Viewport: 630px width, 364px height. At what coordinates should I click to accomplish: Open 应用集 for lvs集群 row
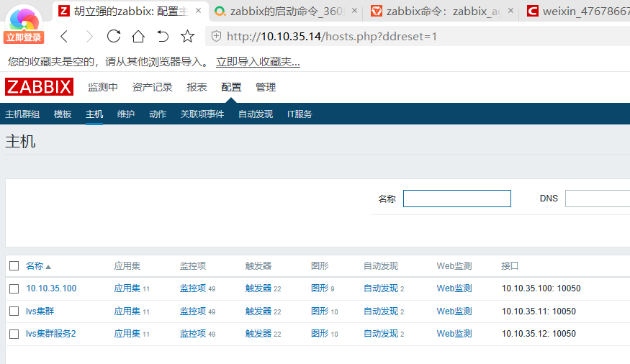127,311
